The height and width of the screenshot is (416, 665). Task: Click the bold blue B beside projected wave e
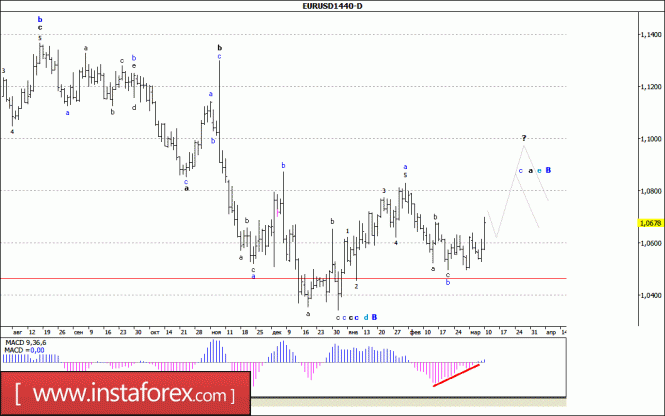pyautogui.click(x=548, y=170)
